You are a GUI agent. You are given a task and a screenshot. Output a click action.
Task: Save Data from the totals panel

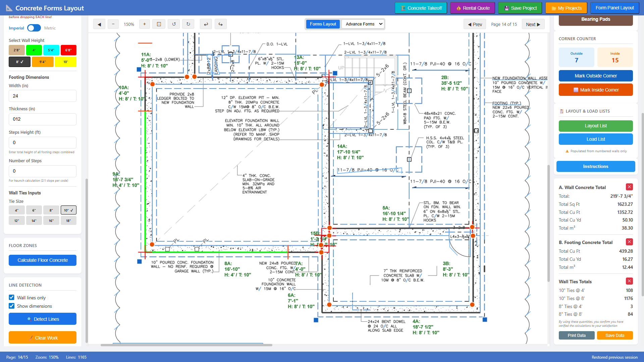tap(615, 336)
